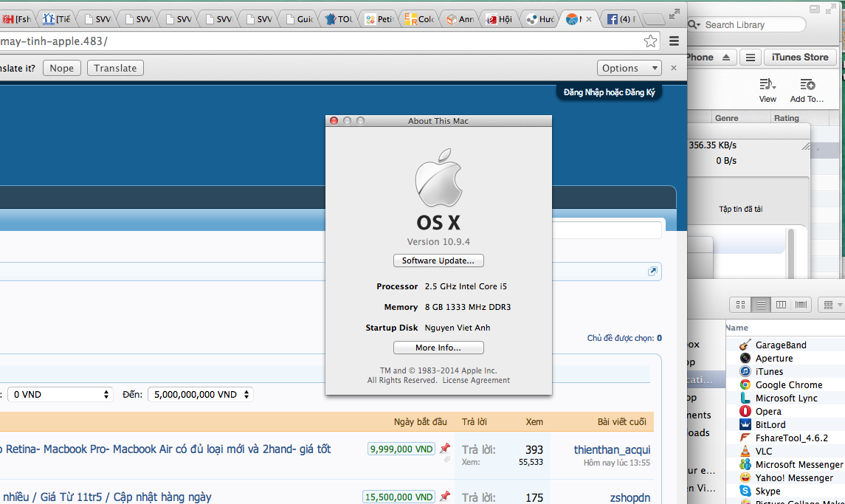Image resolution: width=845 pixels, height=504 pixels.
Task: Click the Translate button
Action: 115,68
